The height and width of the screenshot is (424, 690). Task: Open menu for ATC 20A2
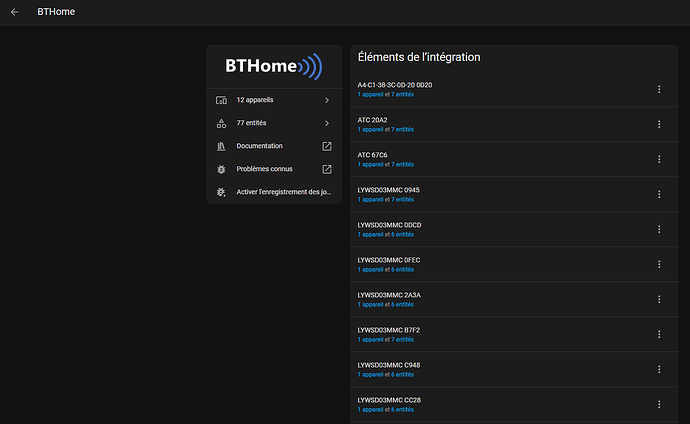(659, 124)
